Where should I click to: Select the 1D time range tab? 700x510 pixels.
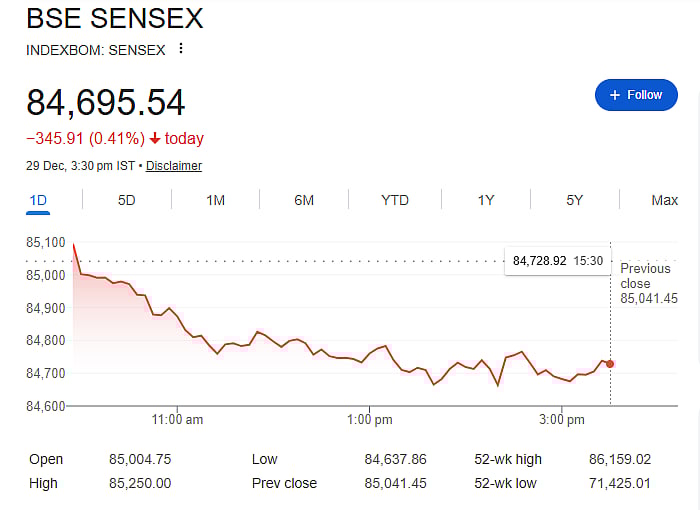coord(38,200)
